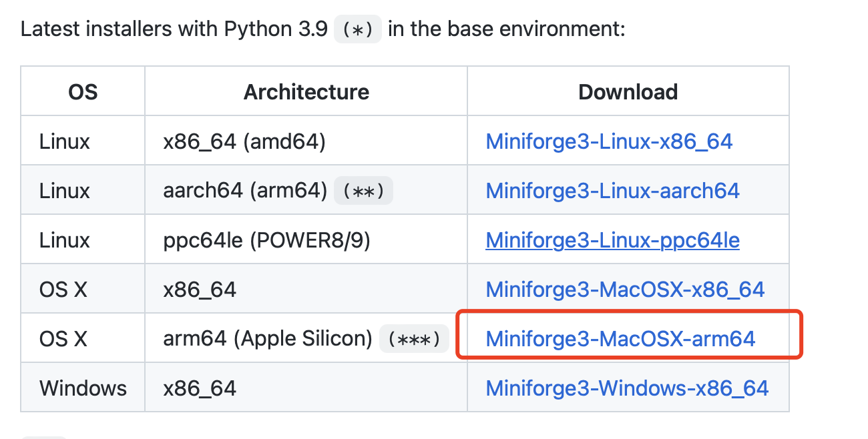This screenshot has height=439, width=868.
Task: Click the arm64 (Apple Silicon) architecture cell
Action: pyautogui.click(x=267, y=338)
